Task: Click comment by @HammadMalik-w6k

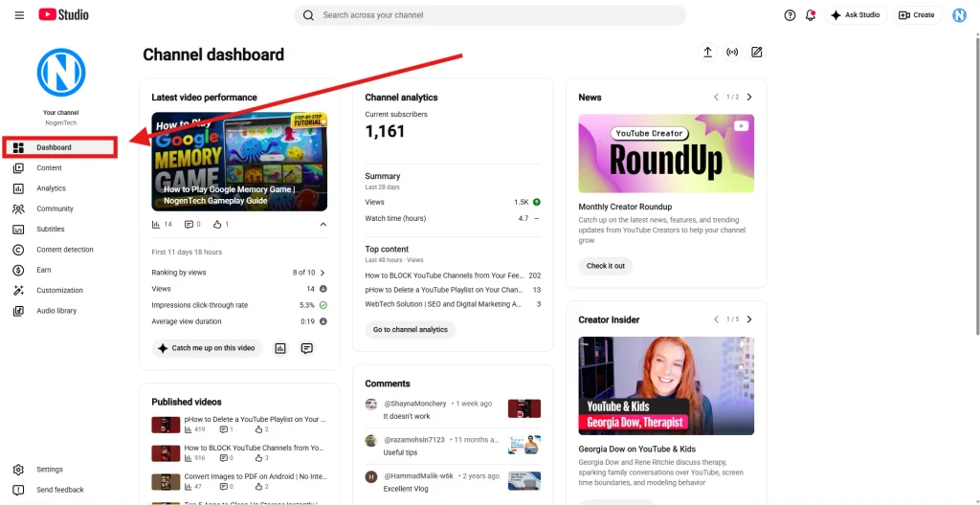Action: click(x=453, y=482)
